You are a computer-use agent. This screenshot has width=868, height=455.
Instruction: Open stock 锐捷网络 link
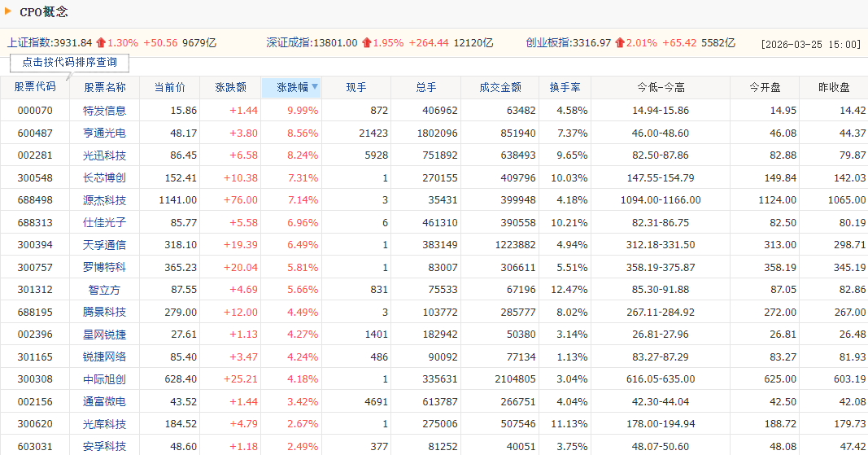click(x=105, y=357)
